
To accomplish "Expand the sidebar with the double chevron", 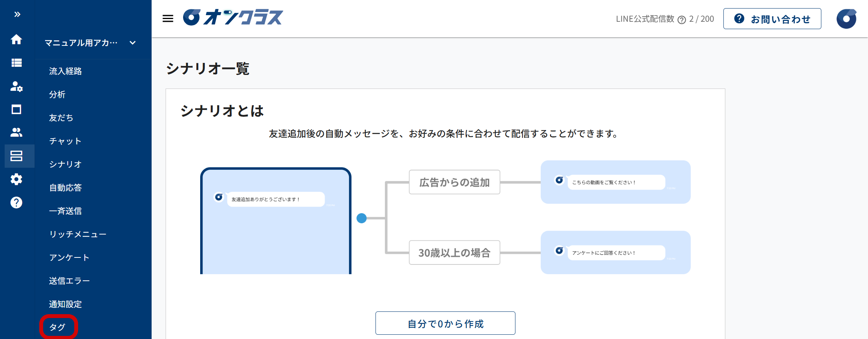I will point(17,14).
